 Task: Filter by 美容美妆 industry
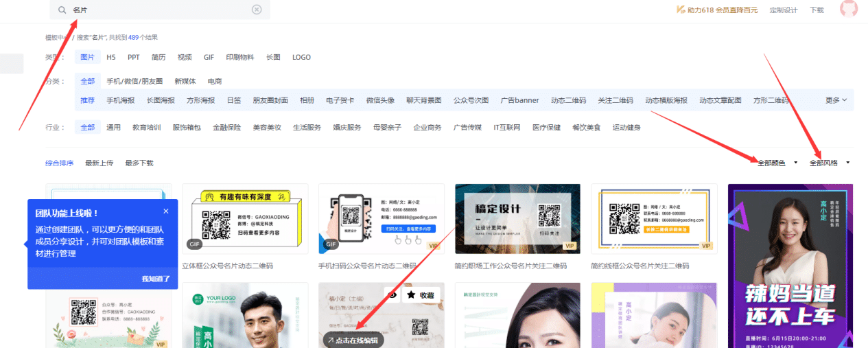tap(267, 128)
